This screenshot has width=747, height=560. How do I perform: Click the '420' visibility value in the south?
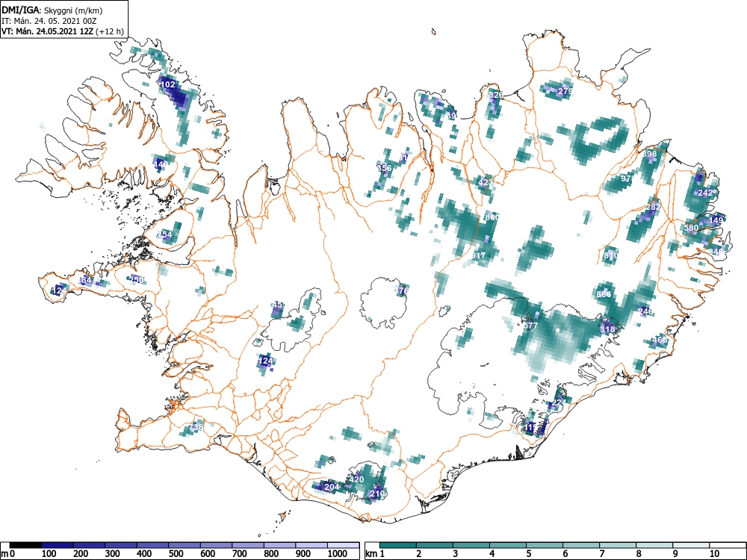click(357, 479)
